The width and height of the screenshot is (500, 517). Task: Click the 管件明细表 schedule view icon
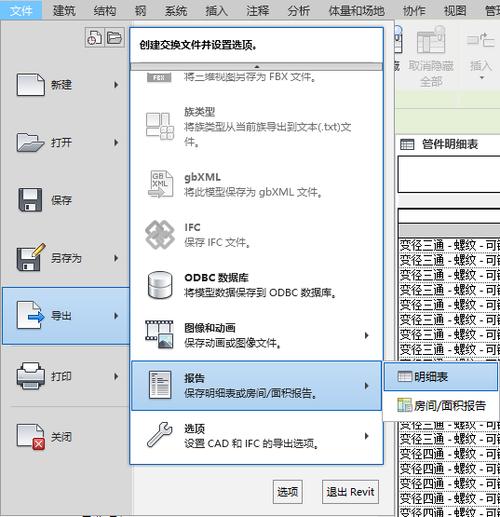coord(407,144)
